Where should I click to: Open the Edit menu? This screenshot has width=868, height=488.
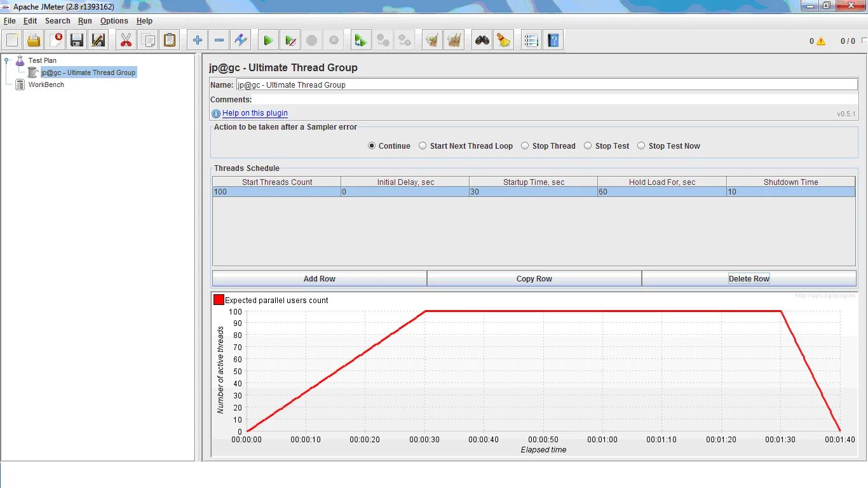30,21
